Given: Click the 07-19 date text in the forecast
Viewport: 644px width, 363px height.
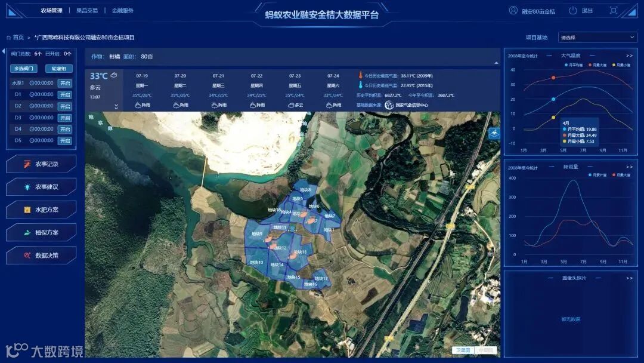Looking at the screenshot, I should click(x=142, y=76).
